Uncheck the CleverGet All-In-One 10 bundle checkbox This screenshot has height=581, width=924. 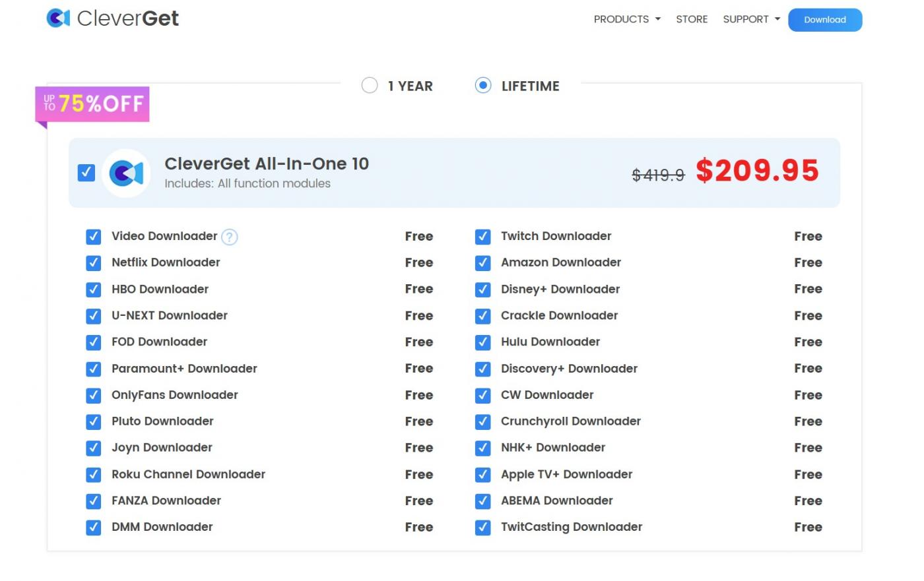coord(86,172)
